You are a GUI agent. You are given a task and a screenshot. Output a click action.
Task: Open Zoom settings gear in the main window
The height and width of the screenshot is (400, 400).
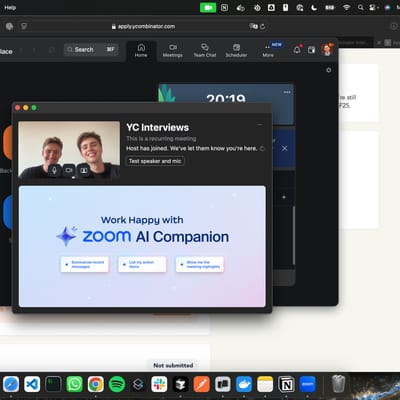pyautogui.click(x=329, y=70)
